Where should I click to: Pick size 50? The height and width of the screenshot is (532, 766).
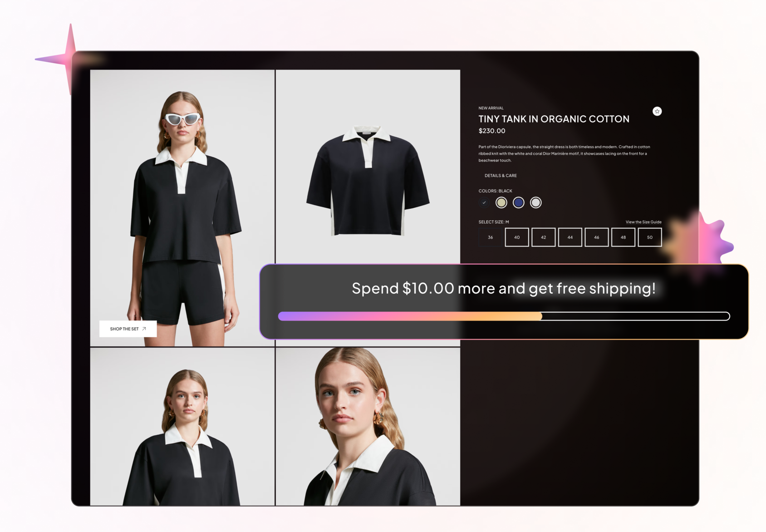[649, 237]
